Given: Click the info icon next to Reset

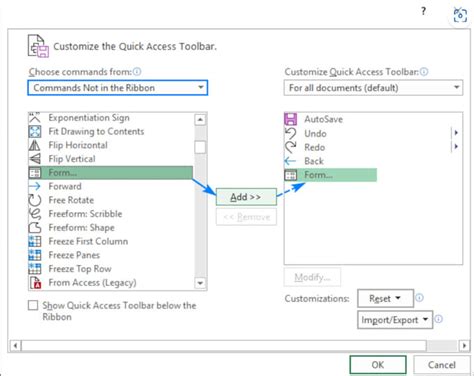Looking at the screenshot, I should click(x=420, y=298).
